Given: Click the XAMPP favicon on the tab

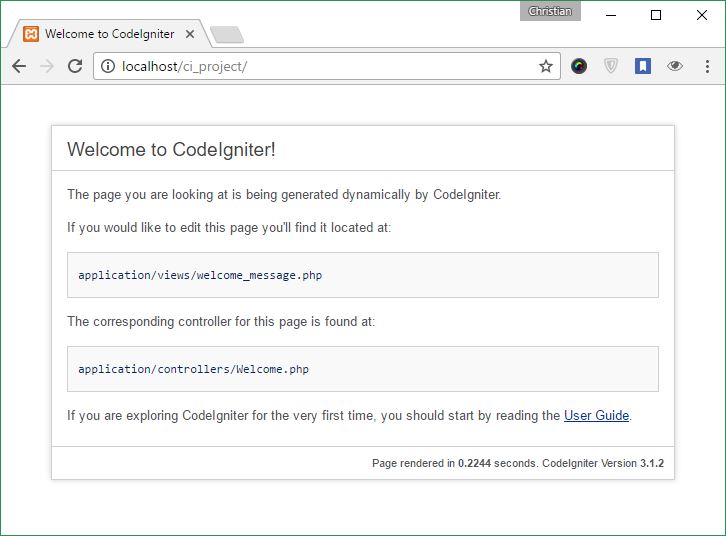Looking at the screenshot, I should (31, 34).
